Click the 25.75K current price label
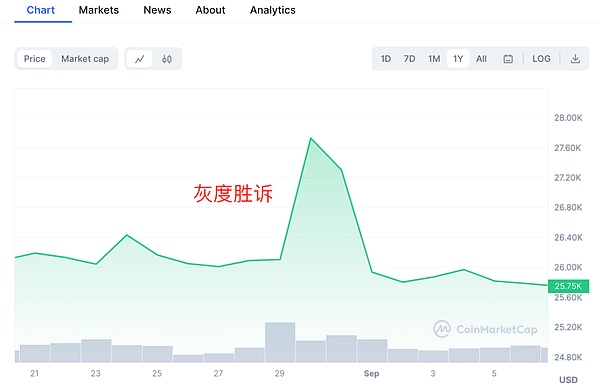This screenshot has width=600, height=386. tap(568, 286)
